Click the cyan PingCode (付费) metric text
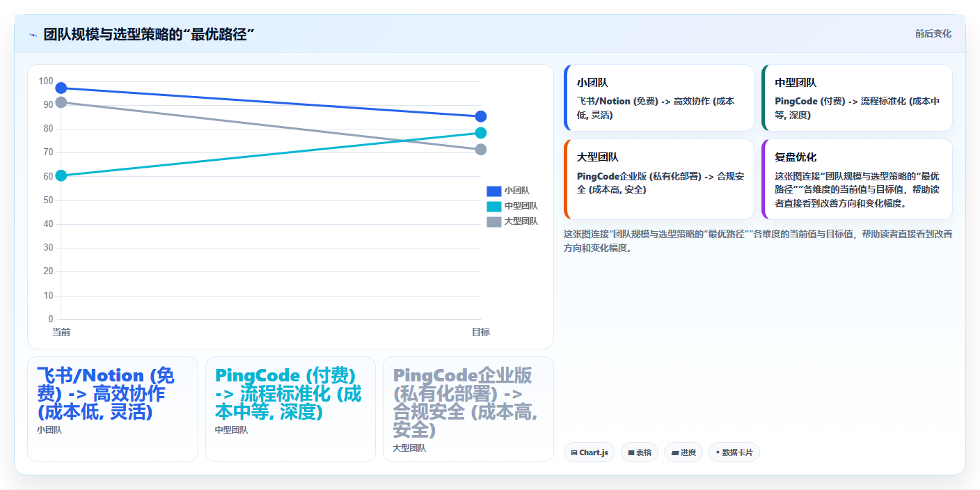 pos(288,394)
